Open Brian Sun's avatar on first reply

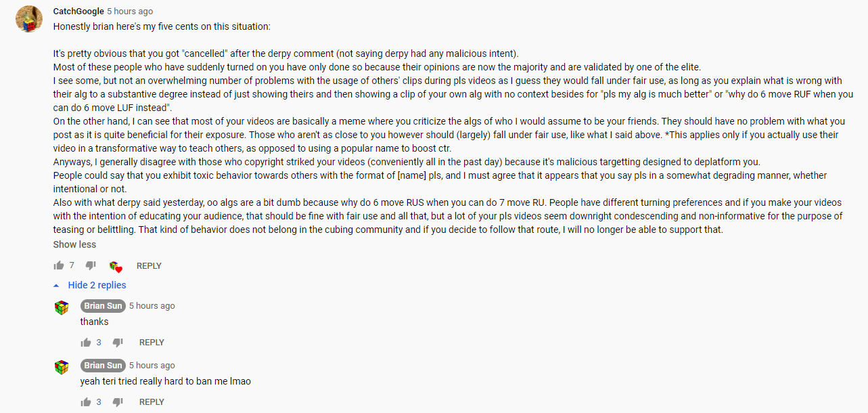[x=62, y=308]
